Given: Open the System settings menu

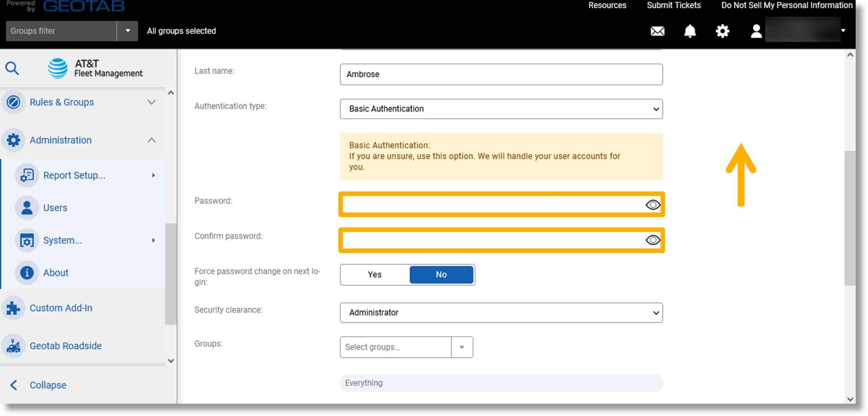Looking at the screenshot, I should (62, 240).
